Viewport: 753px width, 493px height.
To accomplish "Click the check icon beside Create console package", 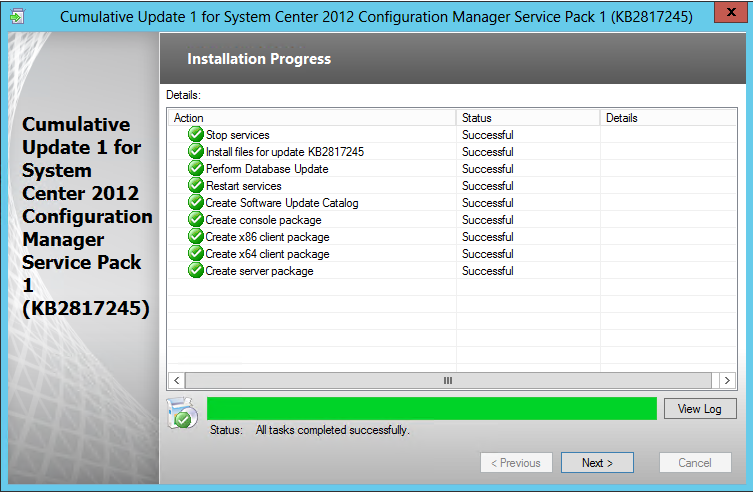I will click(x=195, y=219).
